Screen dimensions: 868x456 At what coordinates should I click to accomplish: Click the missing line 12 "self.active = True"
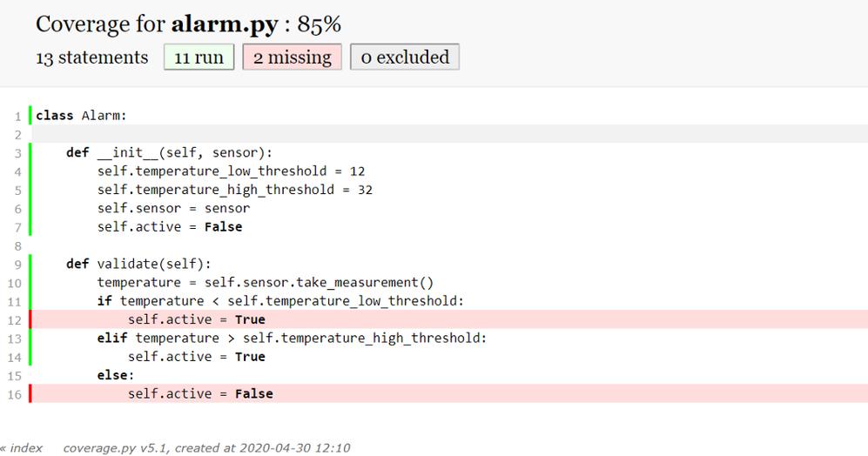click(197, 319)
